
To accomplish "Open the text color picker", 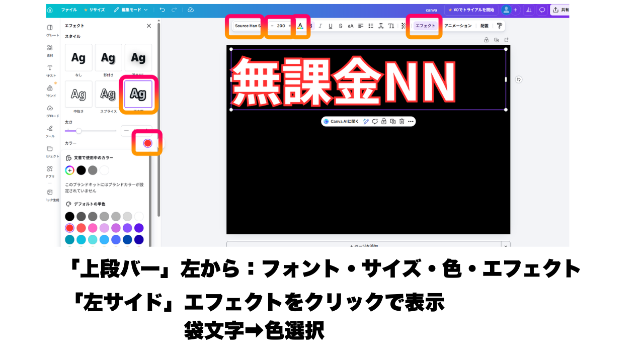I will pos(300,26).
